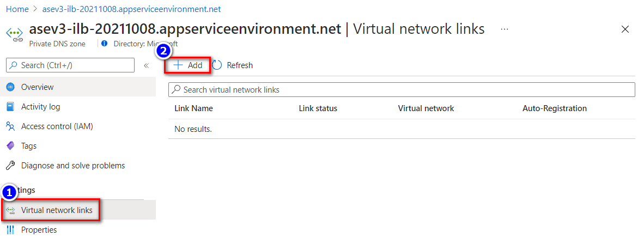Click the directory info icon
Image resolution: width=644 pixels, height=237 pixels.
tap(105, 44)
